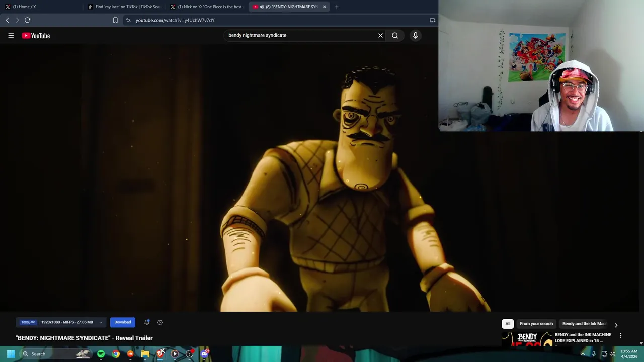644x362 pixels.
Task: Open the downloader settings gear
Action: pyautogui.click(x=160, y=322)
